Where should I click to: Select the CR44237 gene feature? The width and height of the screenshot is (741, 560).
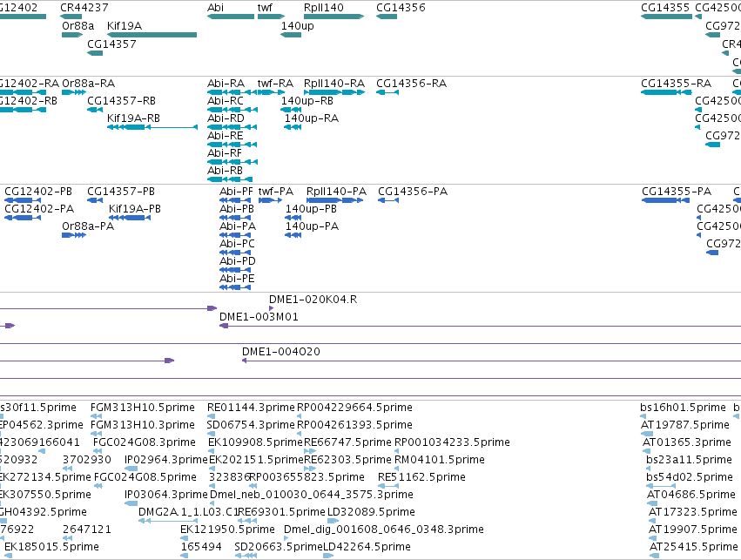pos(71,17)
